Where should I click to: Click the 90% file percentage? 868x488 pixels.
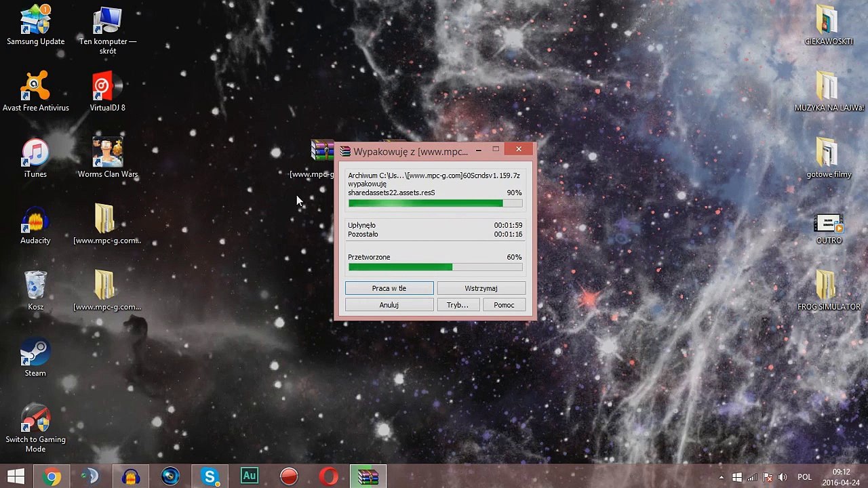(514, 192)
